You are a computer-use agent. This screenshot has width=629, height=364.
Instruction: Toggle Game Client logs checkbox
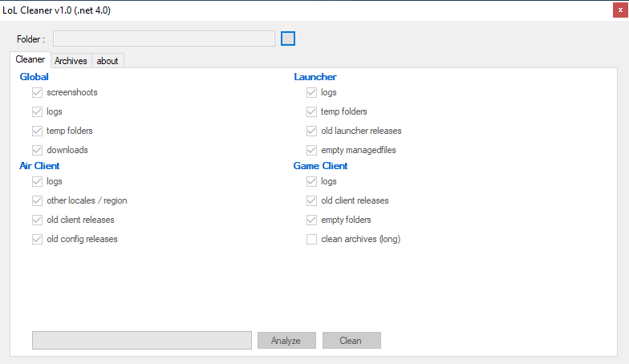tap(311, 181)
